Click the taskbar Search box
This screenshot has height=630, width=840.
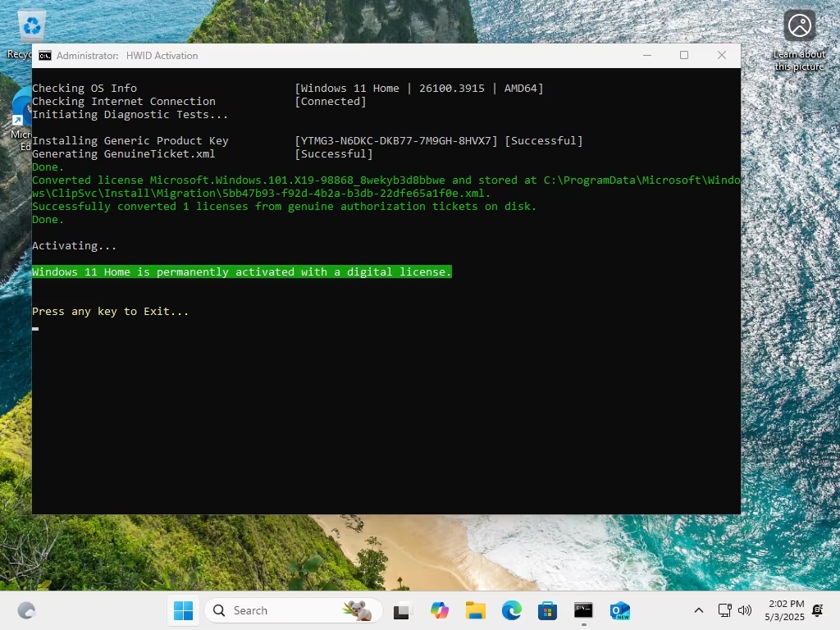[x=294, y=610]
